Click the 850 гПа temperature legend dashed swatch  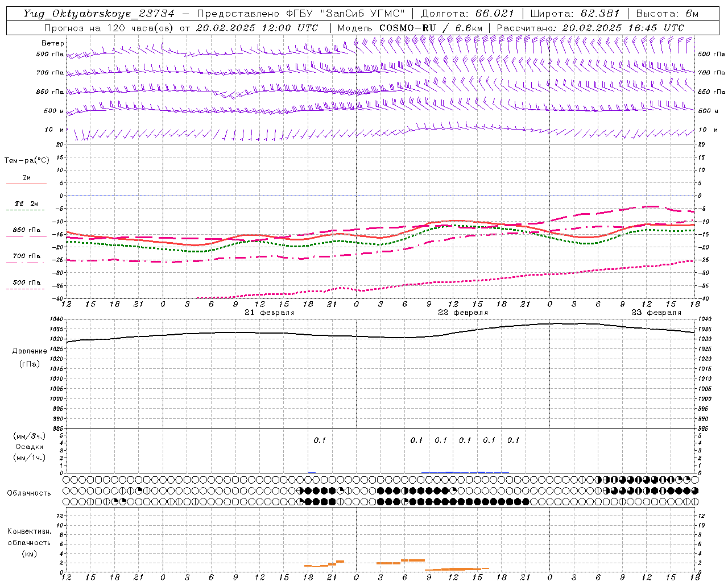click(26, 236)
